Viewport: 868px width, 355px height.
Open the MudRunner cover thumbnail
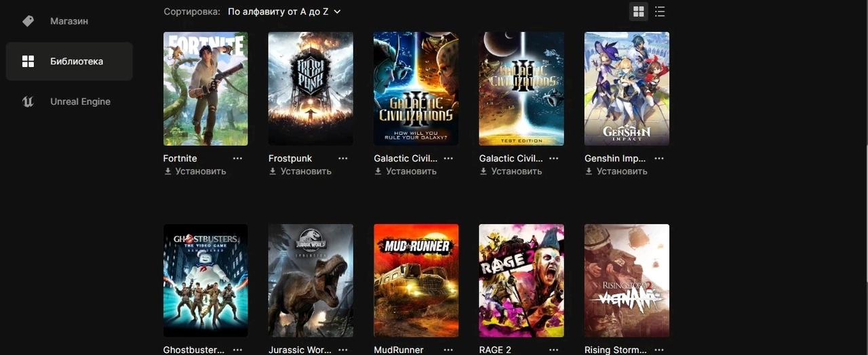tap(416, 280)
